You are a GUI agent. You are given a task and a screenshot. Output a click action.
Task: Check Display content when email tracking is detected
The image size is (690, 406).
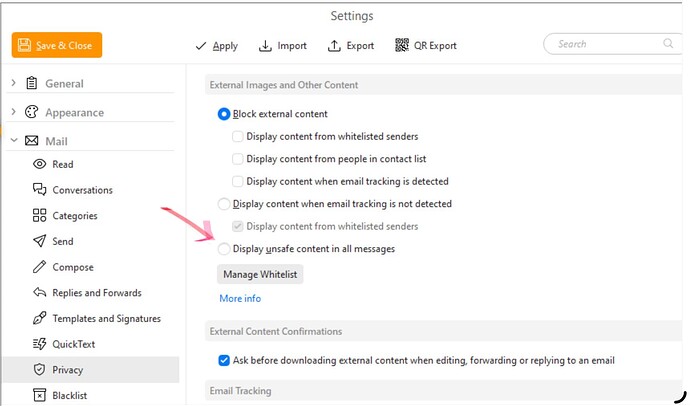pyautogui.click(x=237, y=181)
